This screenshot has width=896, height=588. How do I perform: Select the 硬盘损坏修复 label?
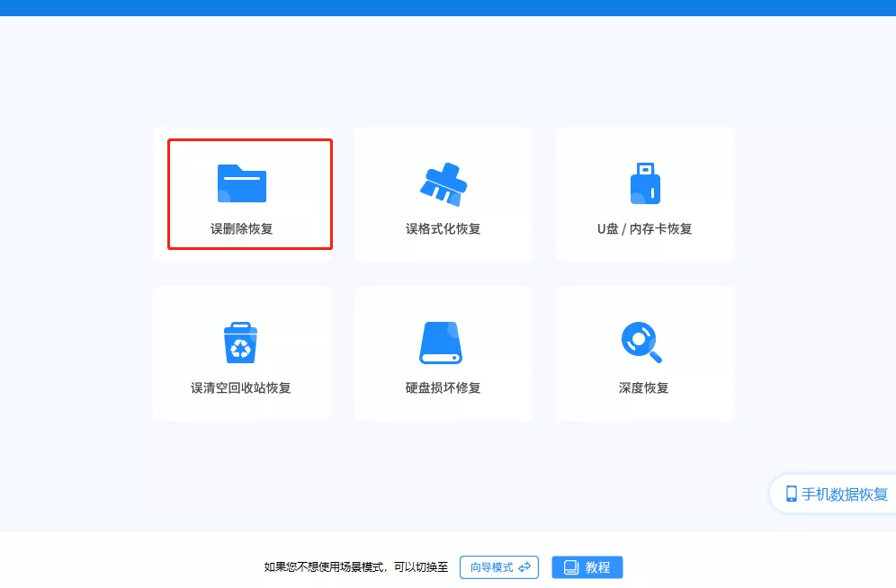pos(443,388)
